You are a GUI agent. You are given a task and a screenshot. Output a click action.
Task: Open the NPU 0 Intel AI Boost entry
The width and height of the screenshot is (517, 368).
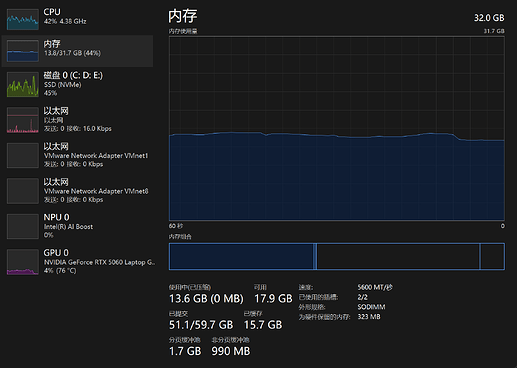(x=77, y=226)
